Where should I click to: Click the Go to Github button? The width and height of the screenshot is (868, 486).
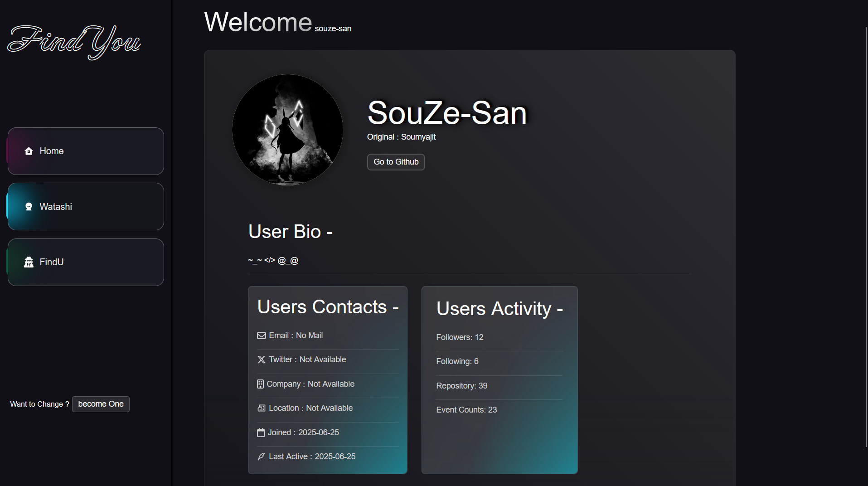tap(396, 162)
